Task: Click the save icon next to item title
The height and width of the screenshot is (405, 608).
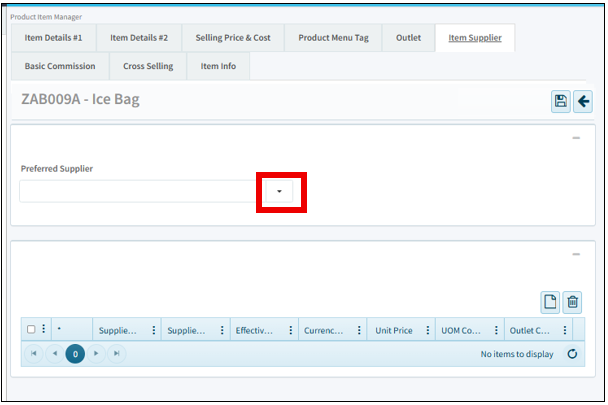Action: pos(561,101)
